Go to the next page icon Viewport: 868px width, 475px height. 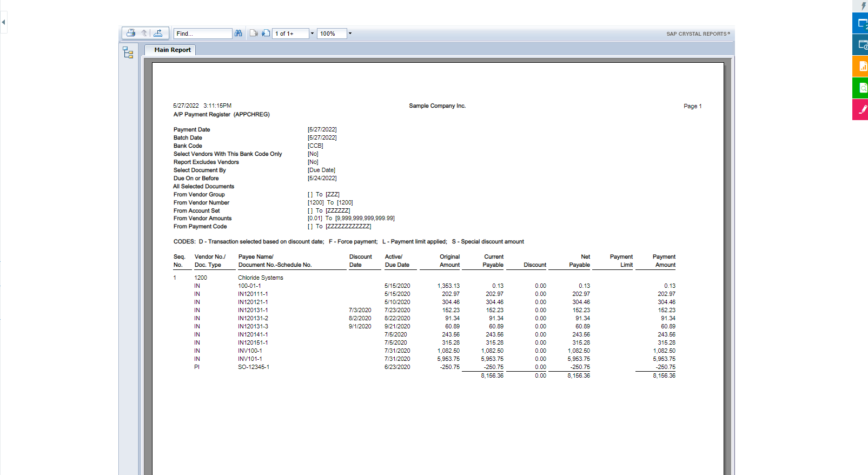pyautogui.click(x=266, y=34)
